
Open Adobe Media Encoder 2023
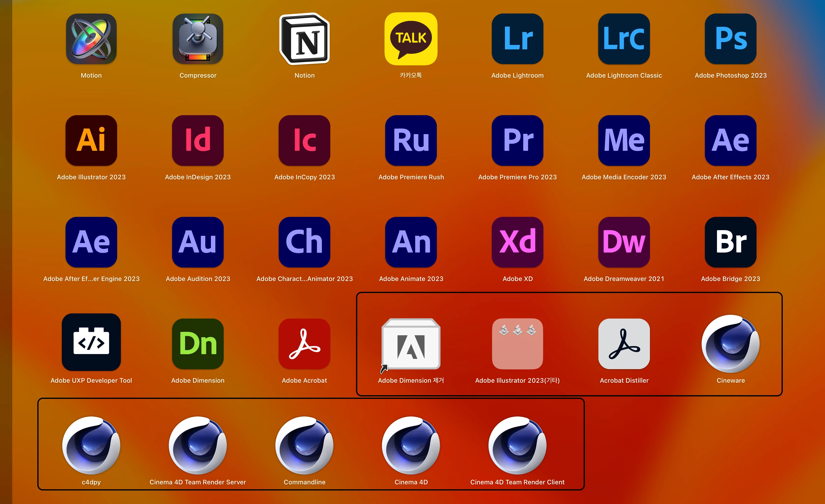(x=624, y=141)
